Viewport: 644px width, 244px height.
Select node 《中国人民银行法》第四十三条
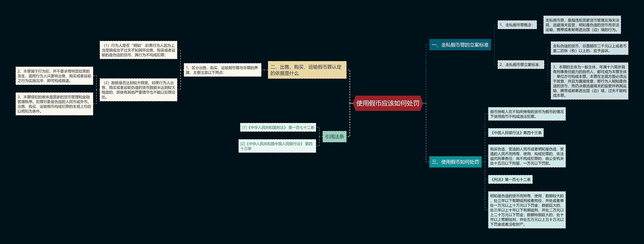516,133
